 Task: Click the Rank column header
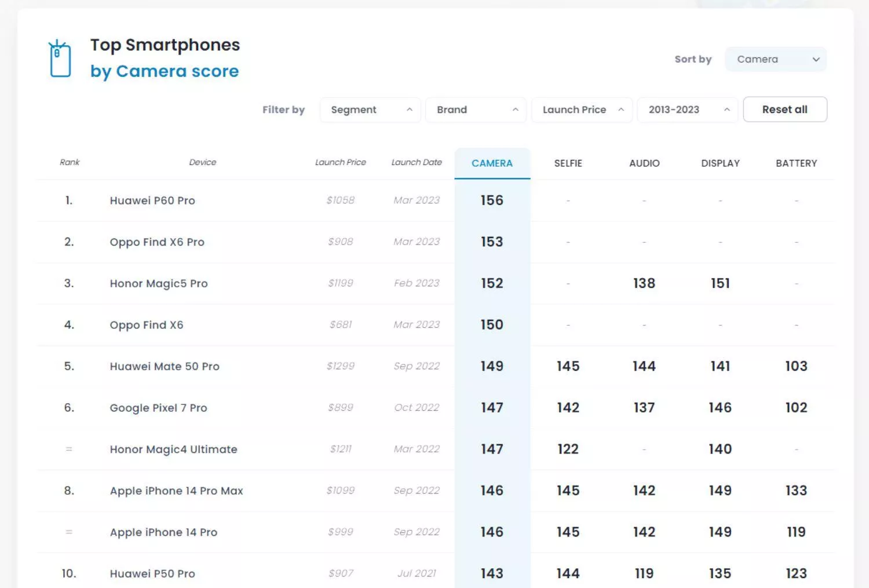tap(70, 162)
